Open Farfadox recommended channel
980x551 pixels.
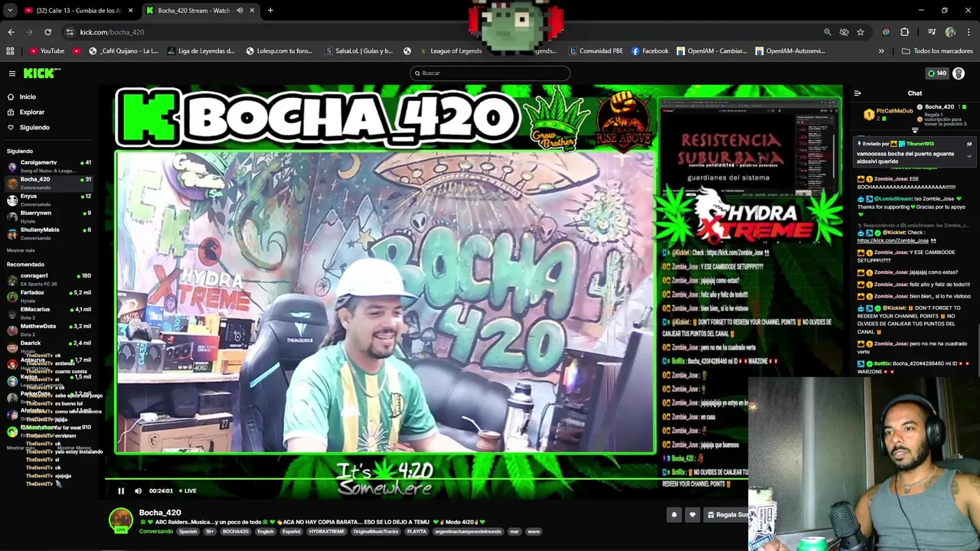(47, 295)
